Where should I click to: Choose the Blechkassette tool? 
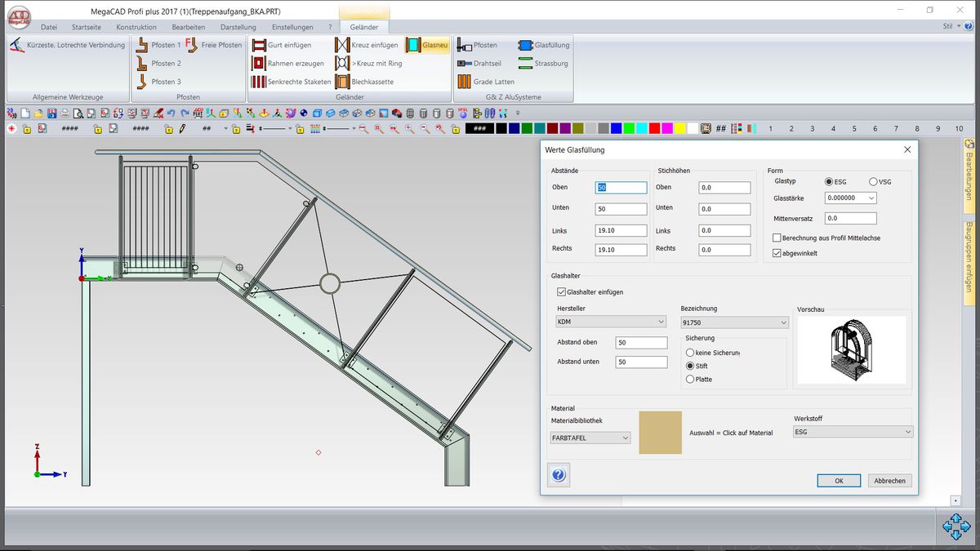pyautogui.click(x=343, y=82)
